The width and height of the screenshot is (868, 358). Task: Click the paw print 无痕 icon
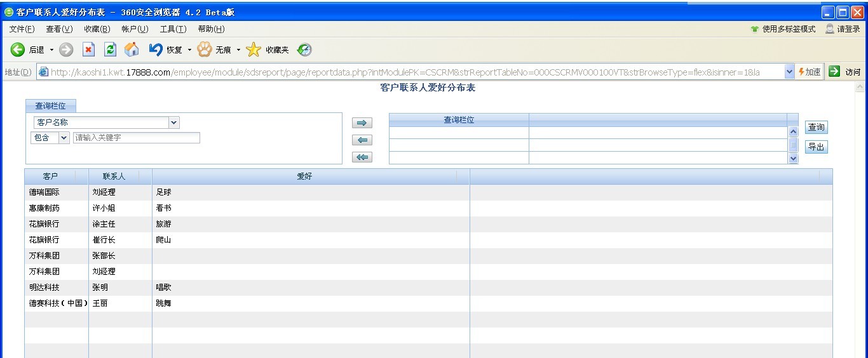click(x=204, y=50)
